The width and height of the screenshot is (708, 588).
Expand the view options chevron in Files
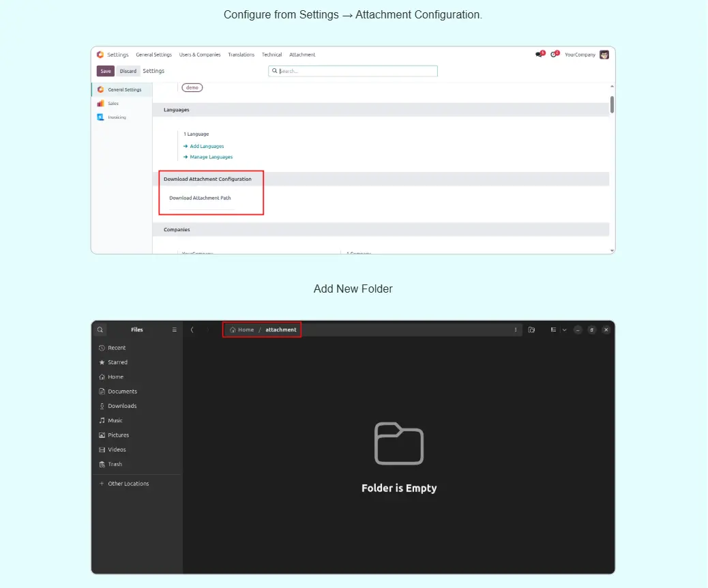564,329
